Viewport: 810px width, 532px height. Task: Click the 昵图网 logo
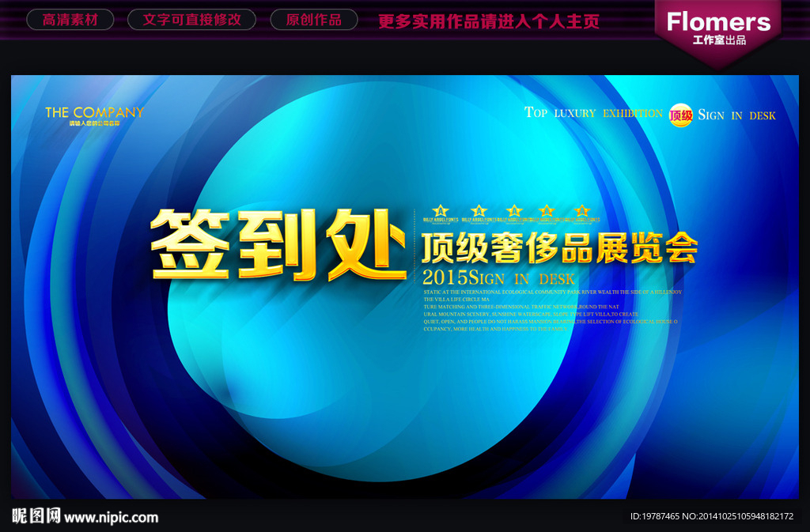point(36,515)
